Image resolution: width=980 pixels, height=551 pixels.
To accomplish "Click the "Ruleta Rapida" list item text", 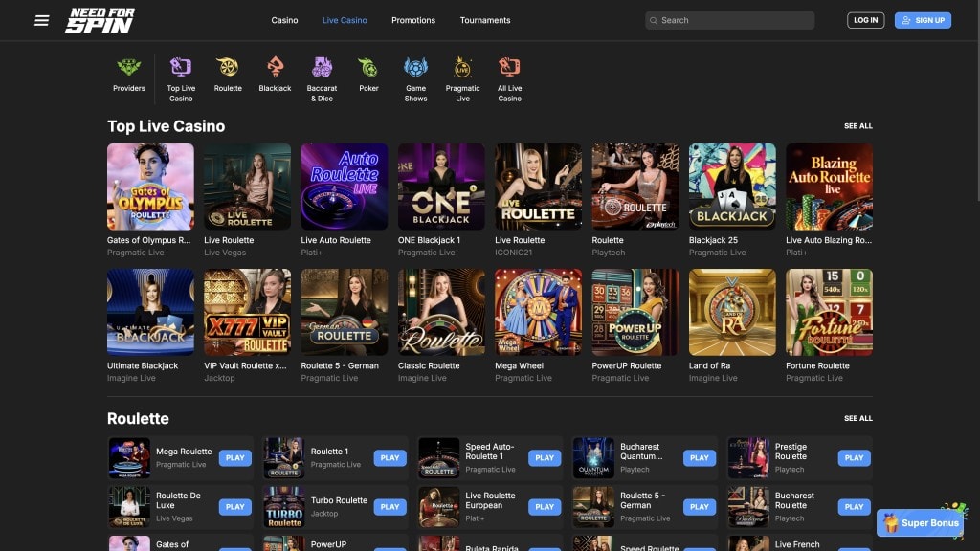I will point(492,548).
